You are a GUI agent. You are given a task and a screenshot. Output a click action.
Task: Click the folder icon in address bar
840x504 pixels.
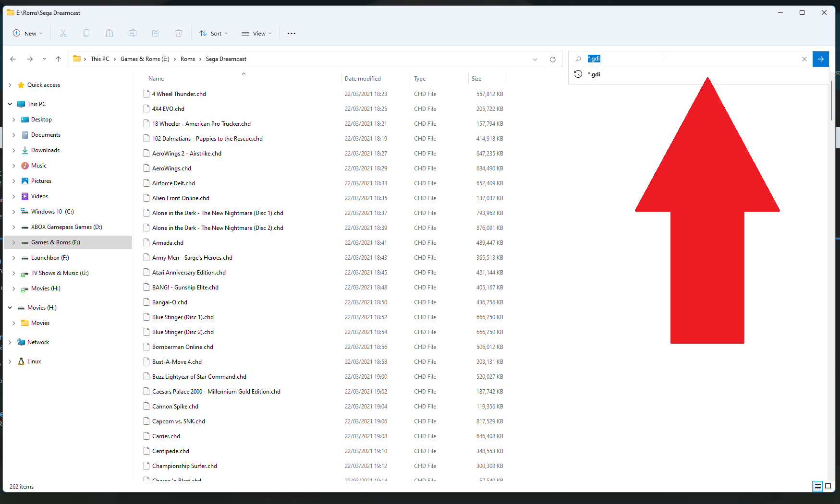point(77,59)
